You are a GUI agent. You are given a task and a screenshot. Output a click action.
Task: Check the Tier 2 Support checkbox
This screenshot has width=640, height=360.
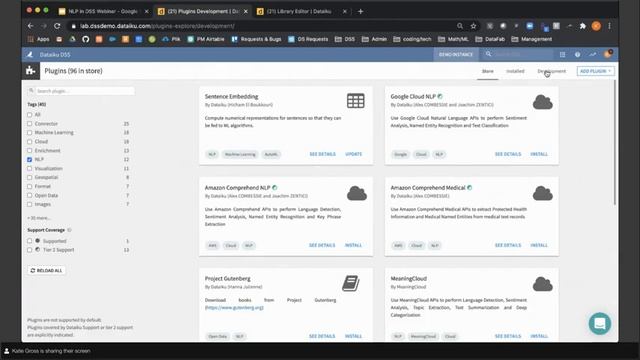click(29, 250)
